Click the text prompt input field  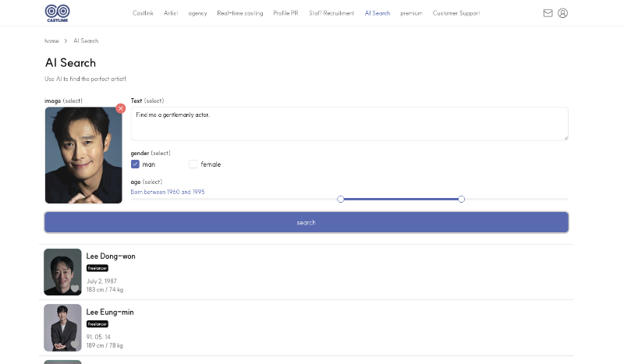click(x=349, y=124)
